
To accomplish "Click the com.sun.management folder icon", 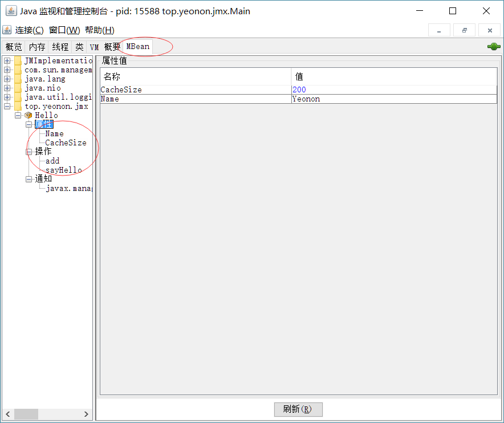I will point(18,70).
